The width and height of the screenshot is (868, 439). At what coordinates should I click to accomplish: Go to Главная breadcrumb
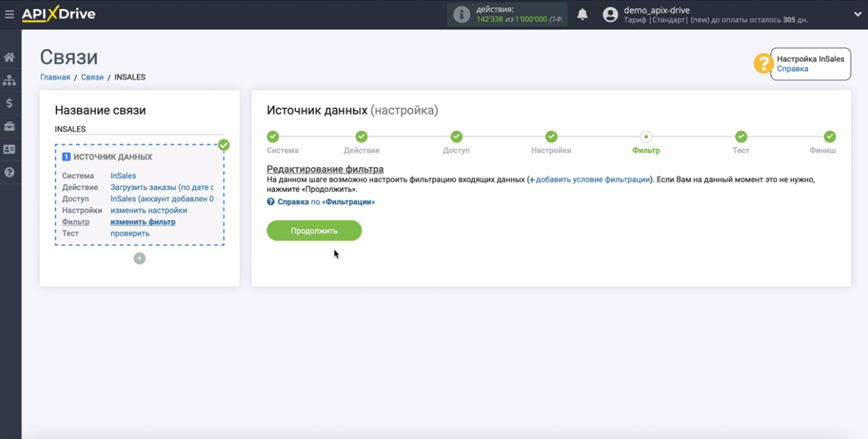[55, 77]
